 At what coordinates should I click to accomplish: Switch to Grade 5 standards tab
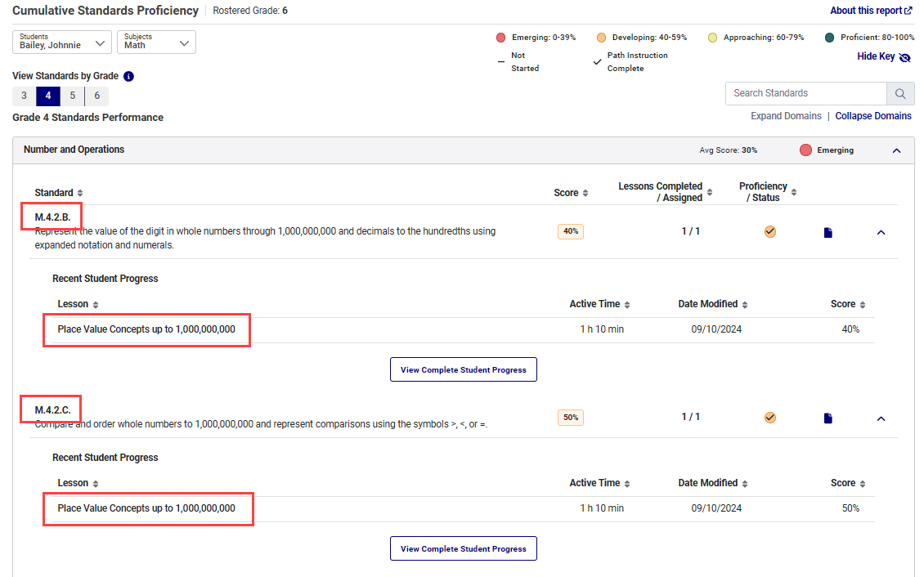click(72, 96)
